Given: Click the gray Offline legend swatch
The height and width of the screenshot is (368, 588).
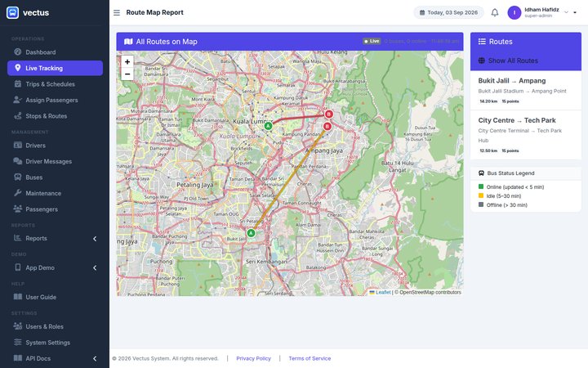Looking at the screenshot, I should (481, 204).
